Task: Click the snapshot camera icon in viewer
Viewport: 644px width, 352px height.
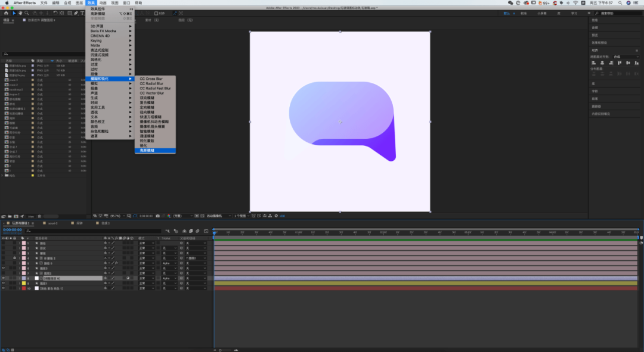Action: [157, 216]
